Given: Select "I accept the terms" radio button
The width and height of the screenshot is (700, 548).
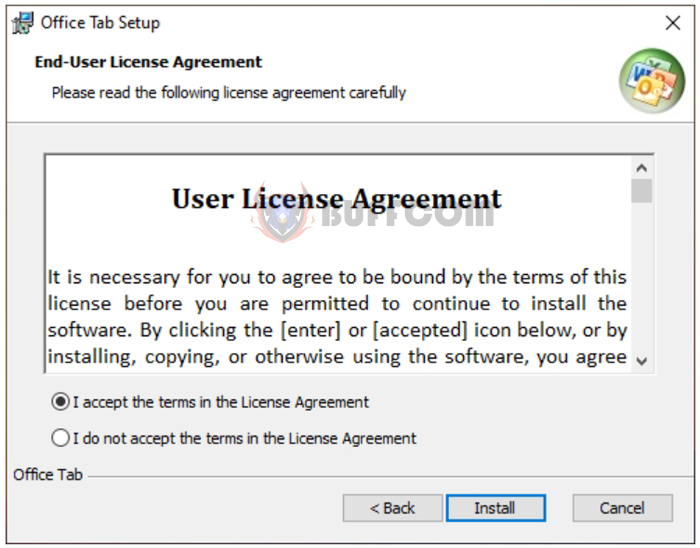Looking at the screenshot, I should [60, 402].
